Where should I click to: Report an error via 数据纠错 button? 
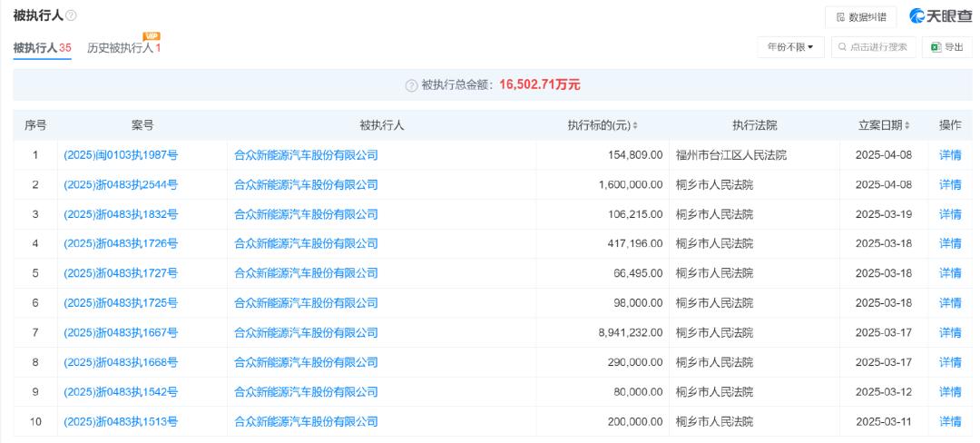[x=860, y=17]
